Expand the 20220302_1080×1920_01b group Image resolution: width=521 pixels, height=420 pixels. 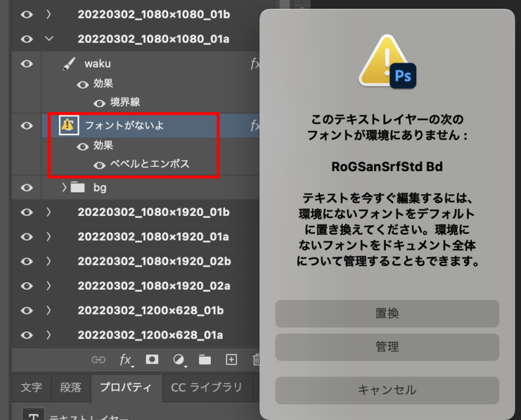49,212
